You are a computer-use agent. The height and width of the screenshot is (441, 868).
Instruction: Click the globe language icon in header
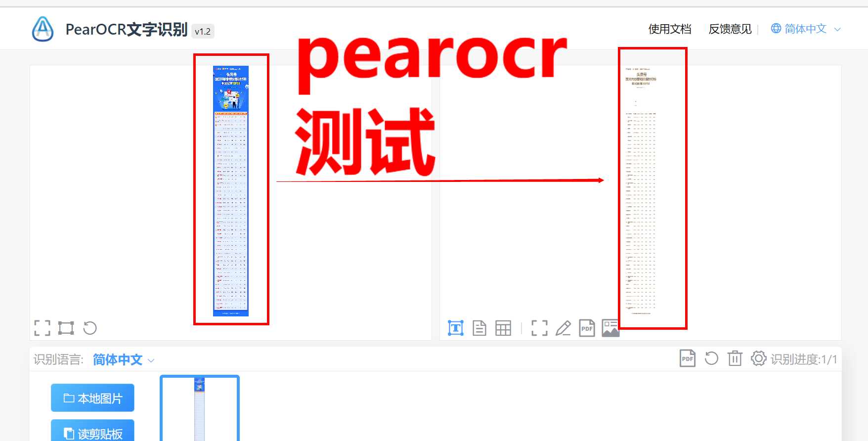pyautogui.click(x=776, y=29)
